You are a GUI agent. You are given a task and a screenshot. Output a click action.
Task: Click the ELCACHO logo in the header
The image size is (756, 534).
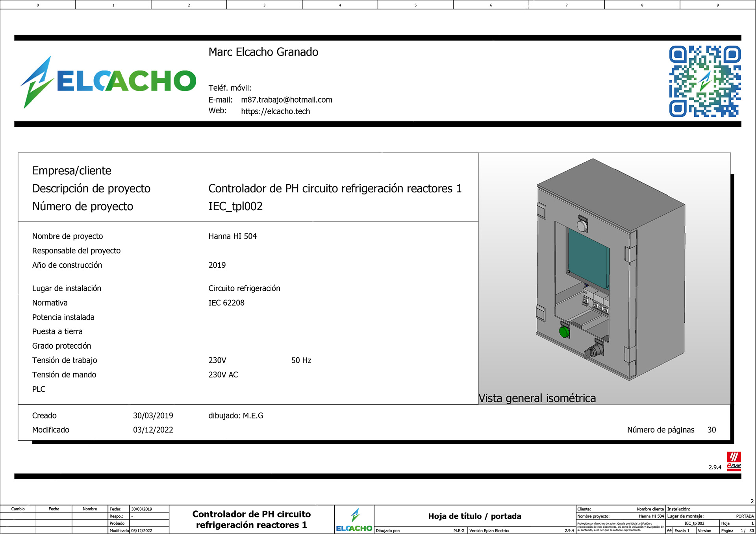click(108, 81)
